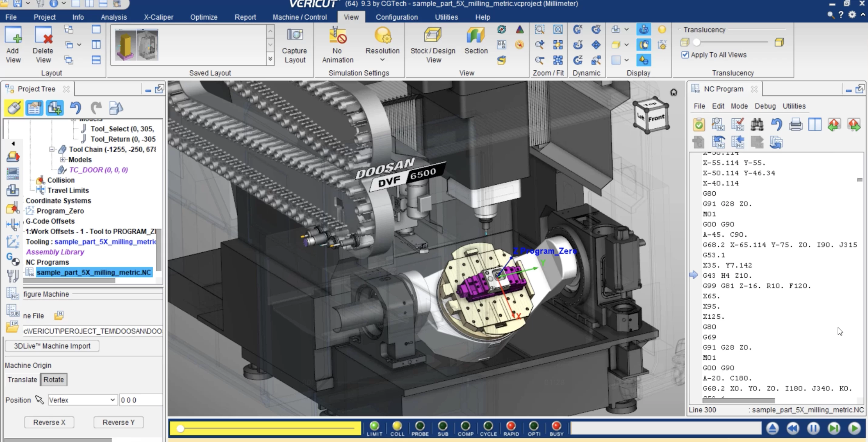Click the search magnifier in title bar
Screen dimensions: 868x442
[831, 15]
